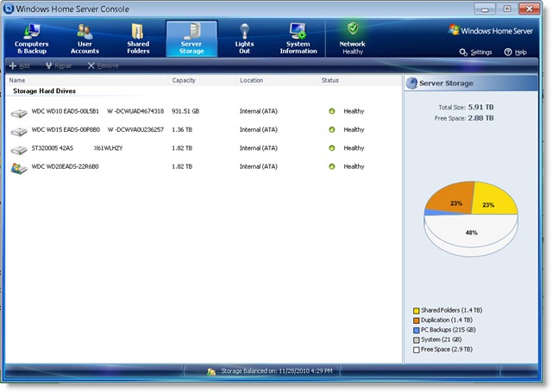Close the Windows Home Server Console window
The width and height of the screenshot is (552, 392).
coord(529,9)
